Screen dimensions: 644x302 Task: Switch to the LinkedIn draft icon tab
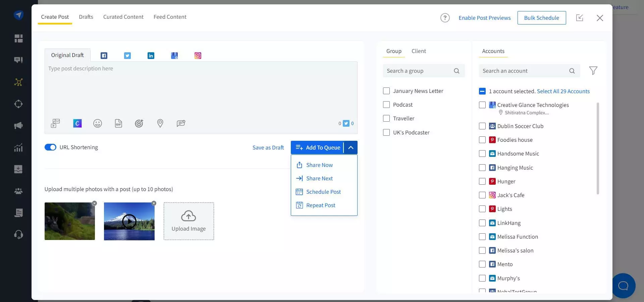151,56
